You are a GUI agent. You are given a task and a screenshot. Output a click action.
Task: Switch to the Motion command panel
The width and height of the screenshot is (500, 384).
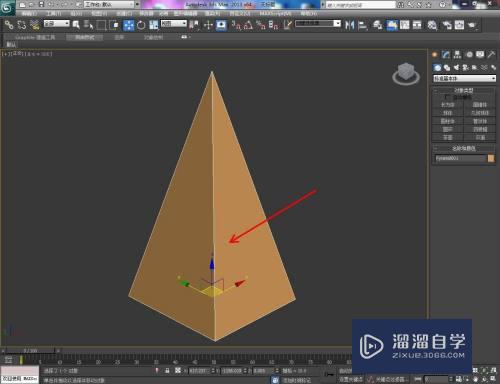click(x=469, y=54)
